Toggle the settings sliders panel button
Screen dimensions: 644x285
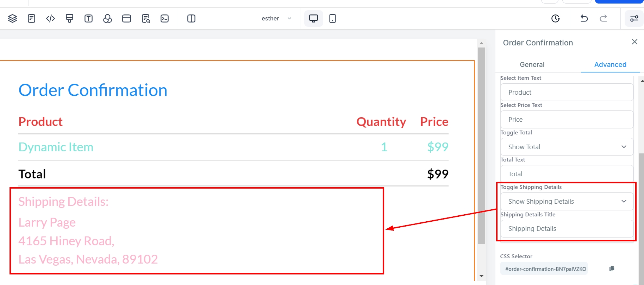coord(634,19)
